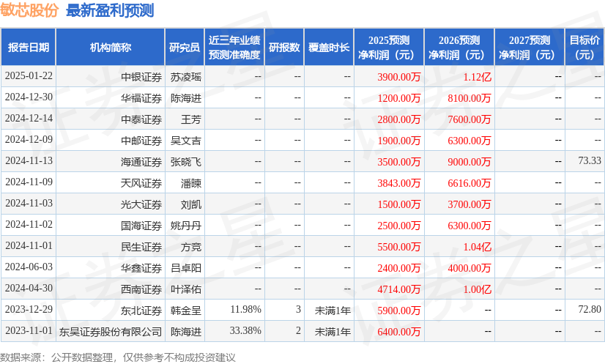Click the 8100.00万 forecast value
The width and height of the screenshot is (605, 364).
point(469,98)
